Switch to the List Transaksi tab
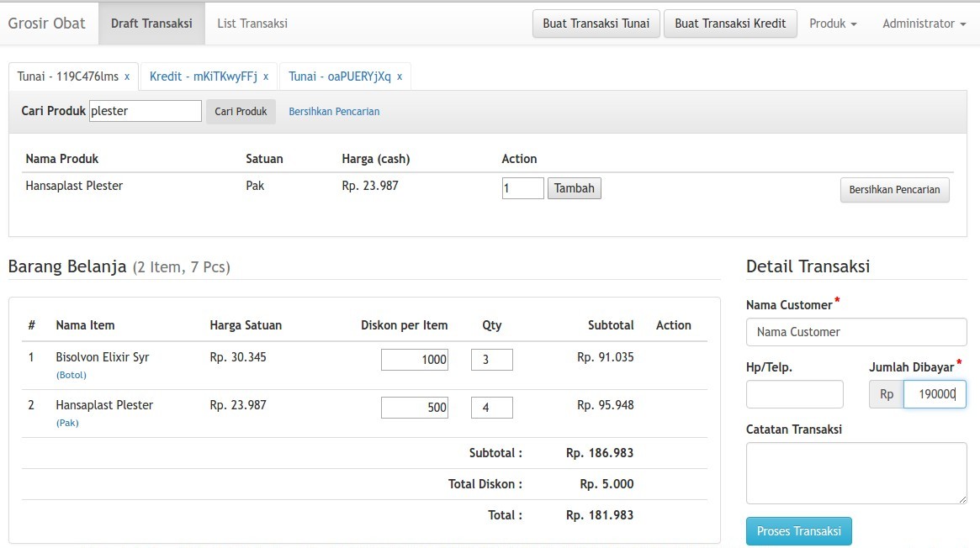Viewport: 980px width, 548px height. tap(252, 24)
